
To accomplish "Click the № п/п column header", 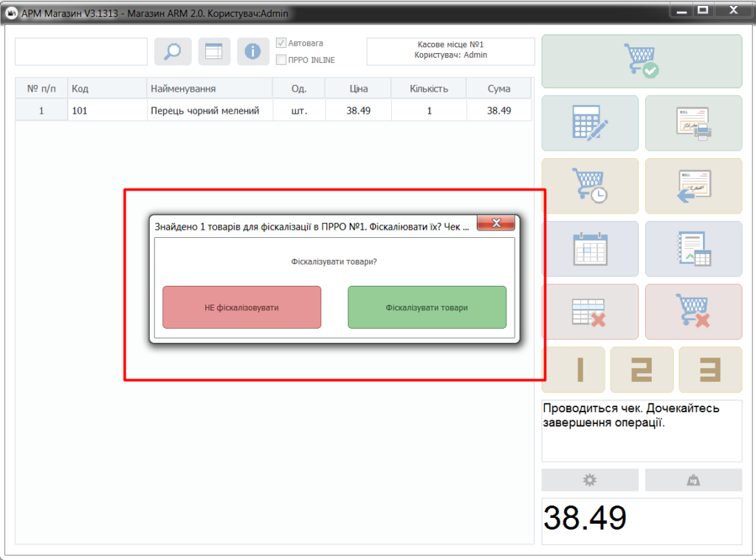I will tap(41, 88).
